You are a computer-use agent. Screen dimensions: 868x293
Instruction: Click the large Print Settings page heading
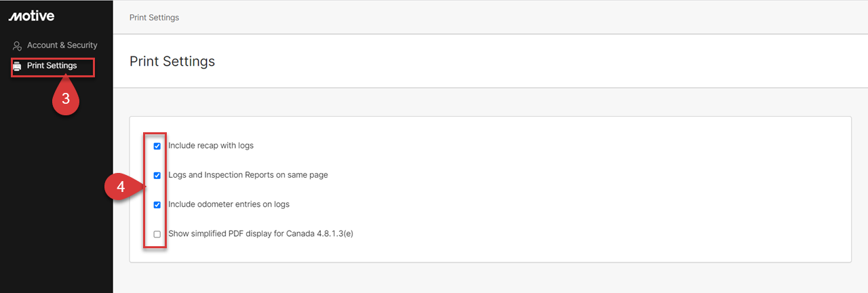coord(172,61)
